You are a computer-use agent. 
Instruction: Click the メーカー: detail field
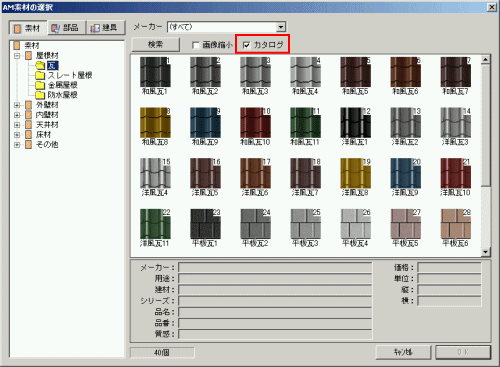[275, 267]
